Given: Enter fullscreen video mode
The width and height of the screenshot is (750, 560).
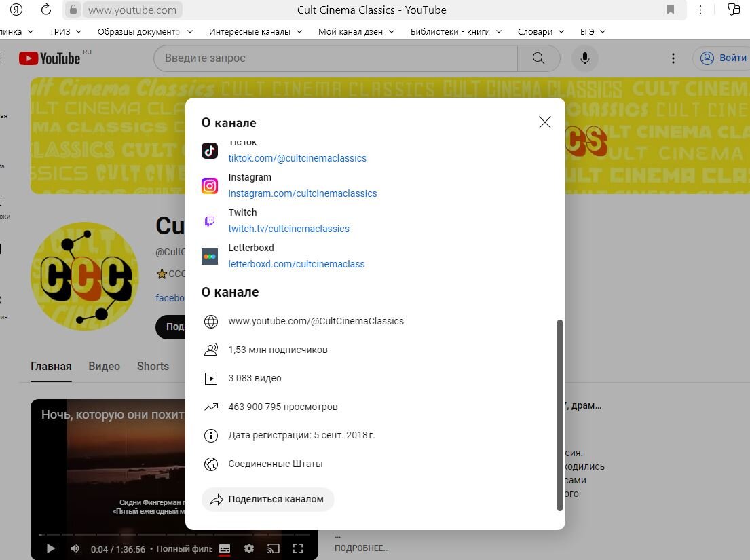Looking at the screenshot, I should [x=298, y=548].
